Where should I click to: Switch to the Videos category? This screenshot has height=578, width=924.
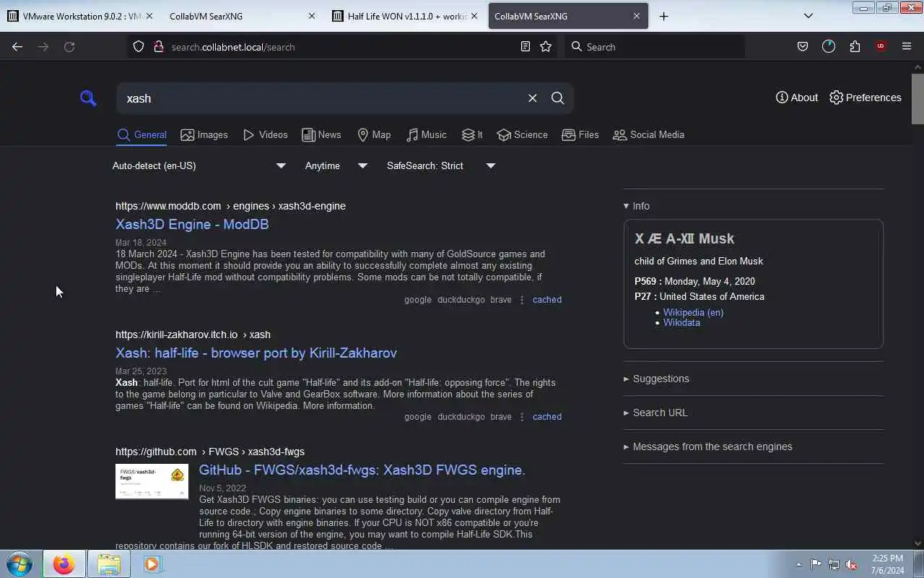[266, 134]
